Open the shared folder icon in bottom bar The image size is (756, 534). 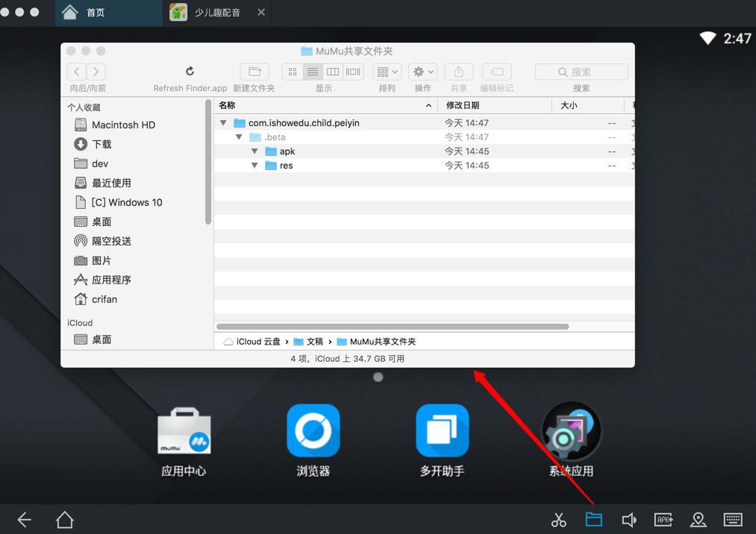pyautogui.click(x=593, y=519)
